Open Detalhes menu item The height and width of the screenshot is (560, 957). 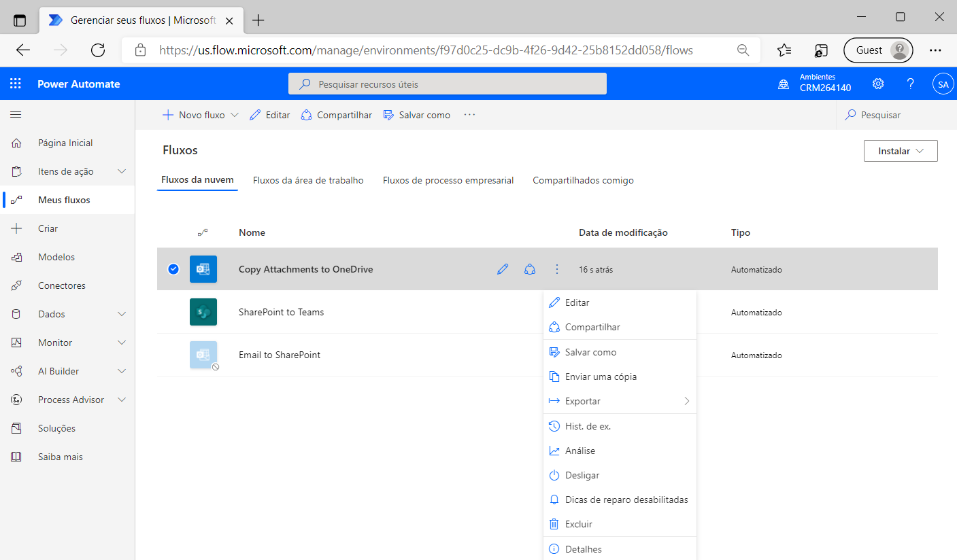click(x=620, y=549)
